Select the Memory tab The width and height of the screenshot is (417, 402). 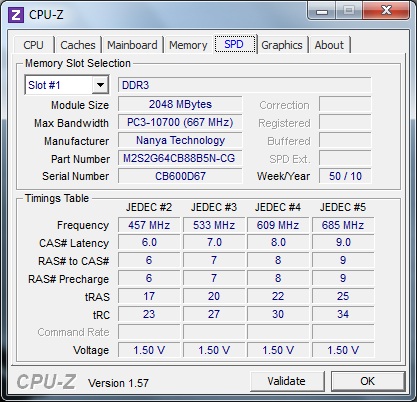(x=188, y=45)
